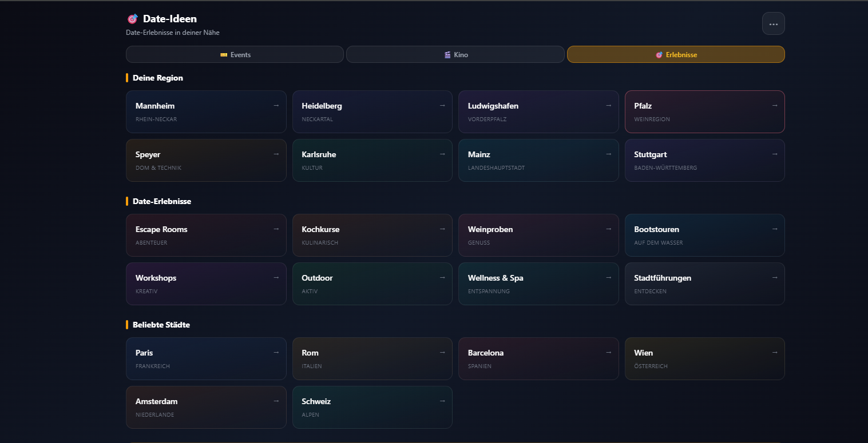Click the "Rom" title text
Screen dimensions: 868x443
point(310,353)
